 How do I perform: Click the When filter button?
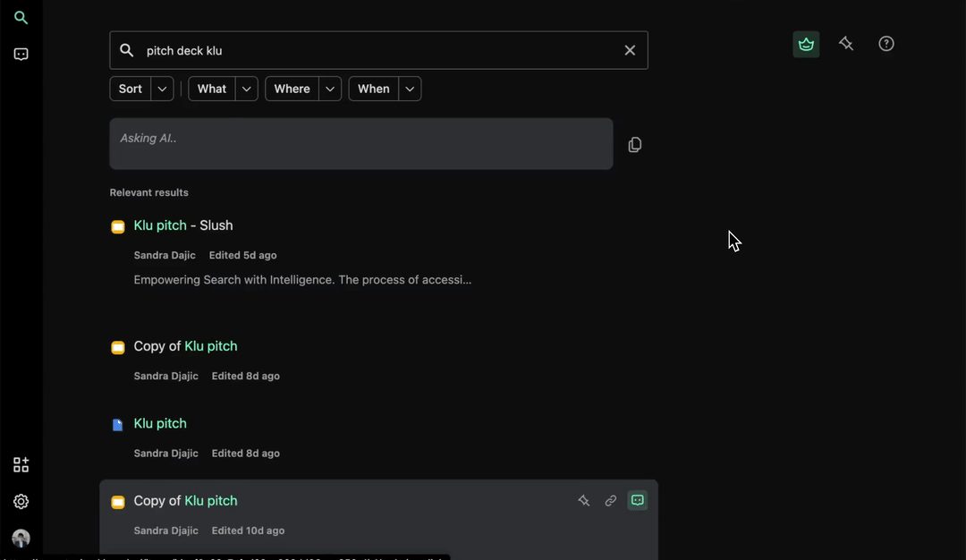point(373,89)
